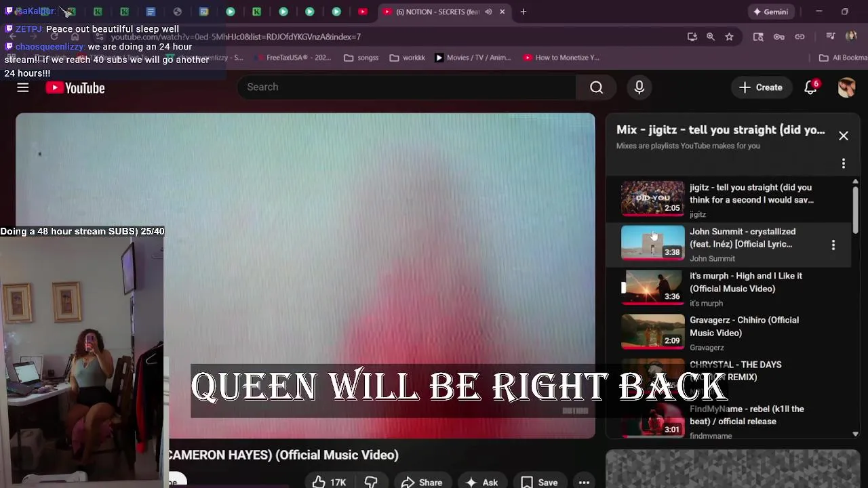Switch to the blue document pinned tab
The height and width of the screenshot is (488, 868).
151,12
